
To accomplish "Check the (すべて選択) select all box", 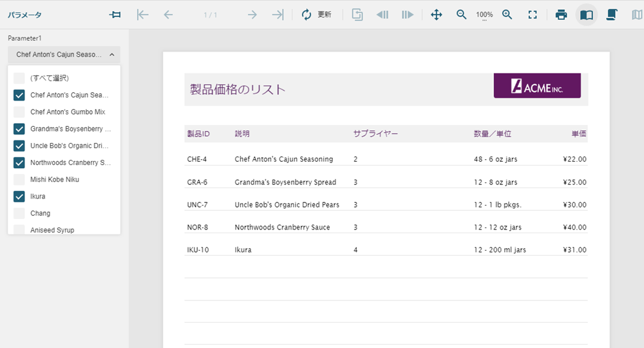I will point(19,78).
